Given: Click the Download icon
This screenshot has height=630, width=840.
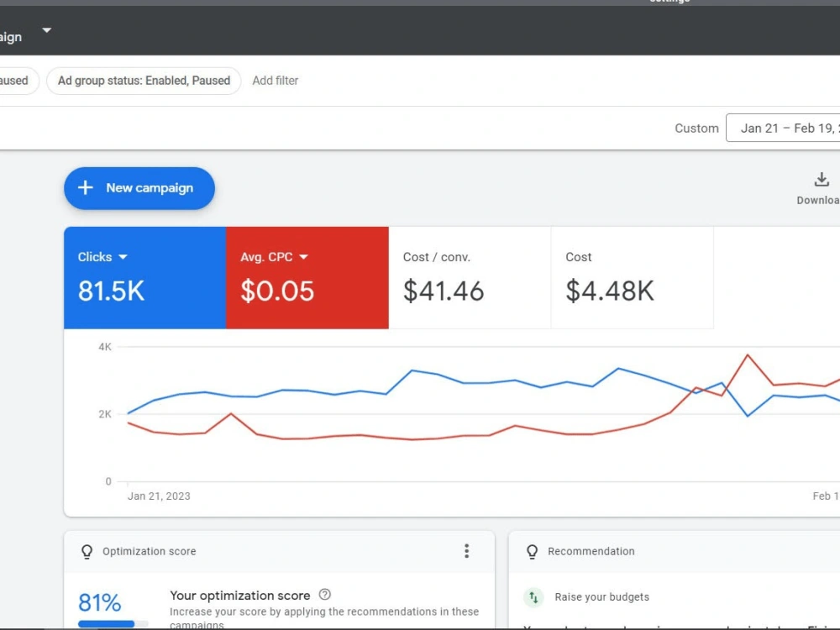Looking at the screenshot, I should (822, 180).
